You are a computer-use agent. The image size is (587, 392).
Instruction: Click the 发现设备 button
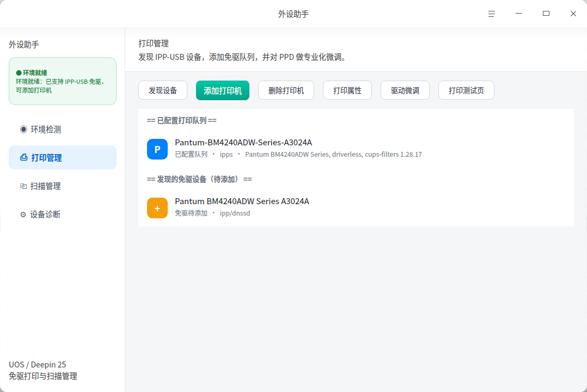point(163,90)
